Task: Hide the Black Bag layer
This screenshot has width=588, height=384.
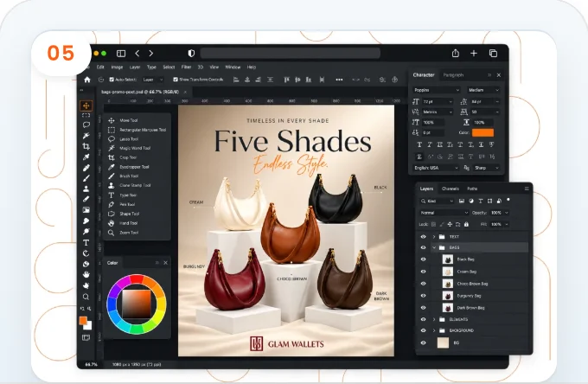Action: coord(424,259)
